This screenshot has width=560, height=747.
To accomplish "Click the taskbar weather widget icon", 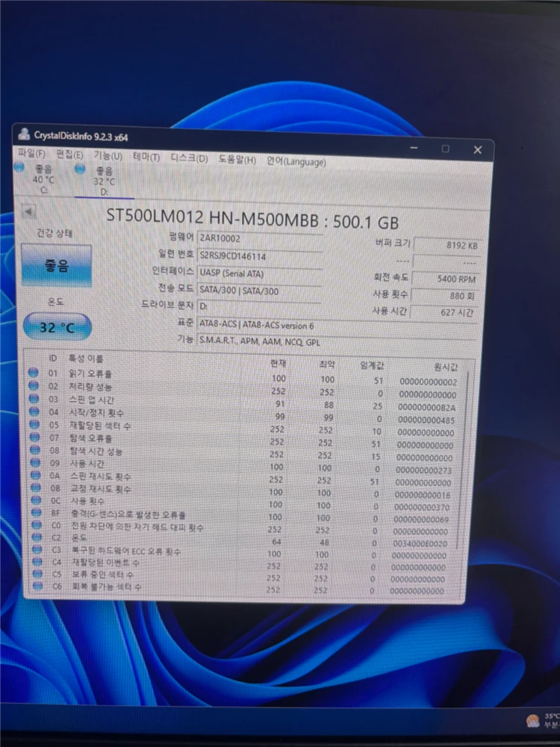I will click(x=532, y=721).
